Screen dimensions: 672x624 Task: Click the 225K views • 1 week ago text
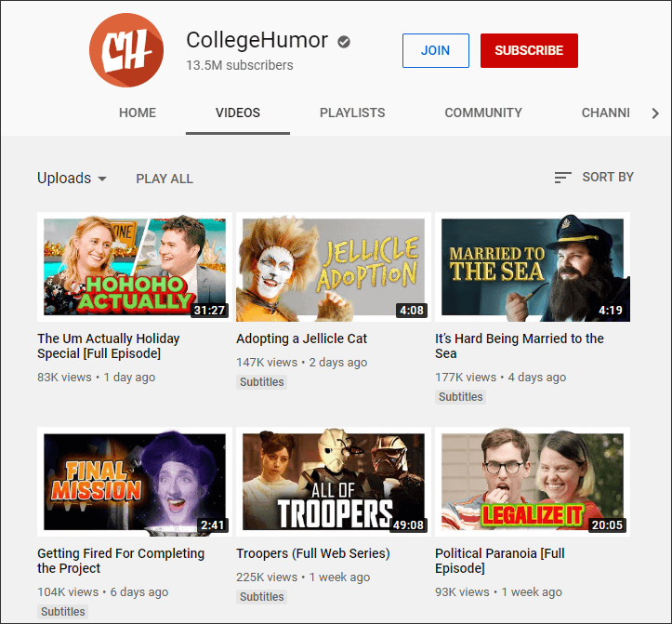(x=303, y=578)
